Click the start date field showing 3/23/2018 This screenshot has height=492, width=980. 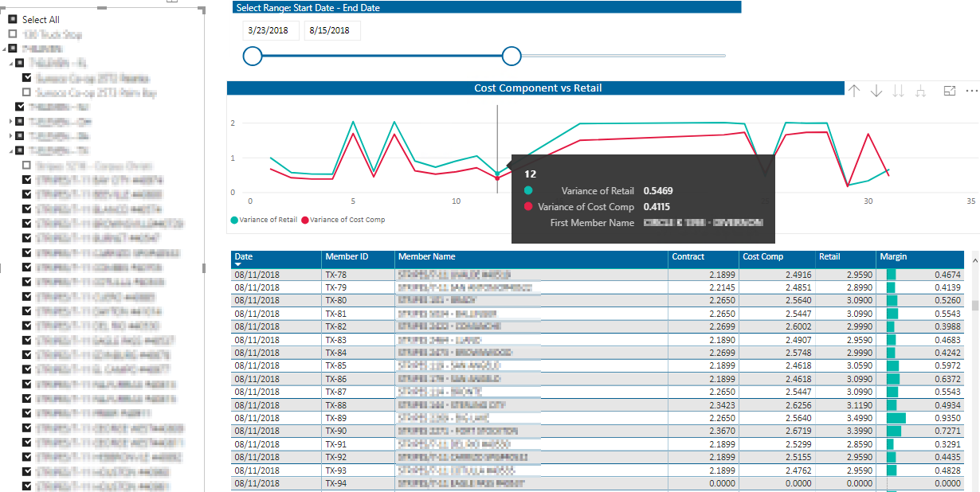[270, 30]
